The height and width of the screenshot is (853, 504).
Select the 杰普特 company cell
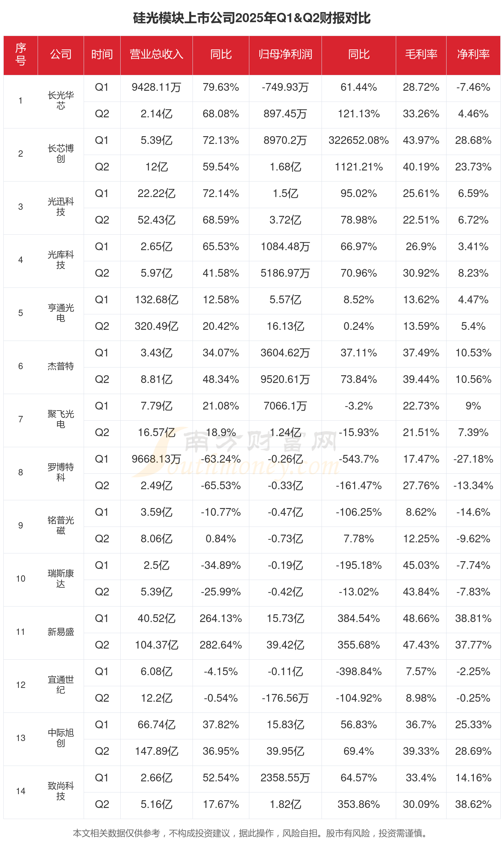click(60, 366)
